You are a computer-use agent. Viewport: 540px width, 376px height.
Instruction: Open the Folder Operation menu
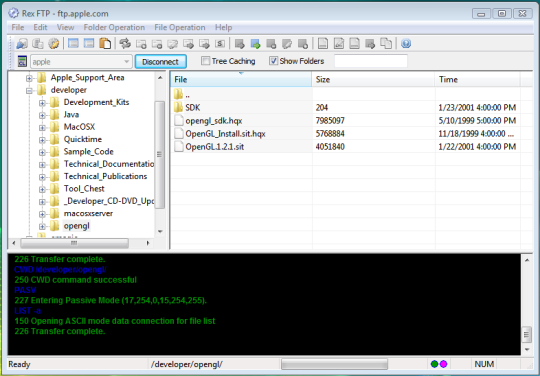[114, 27]
